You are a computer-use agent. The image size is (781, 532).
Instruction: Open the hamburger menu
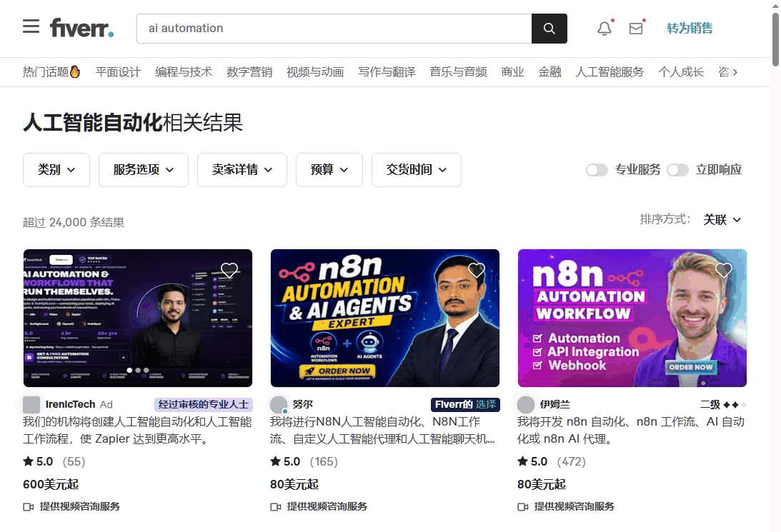(31, 26)
